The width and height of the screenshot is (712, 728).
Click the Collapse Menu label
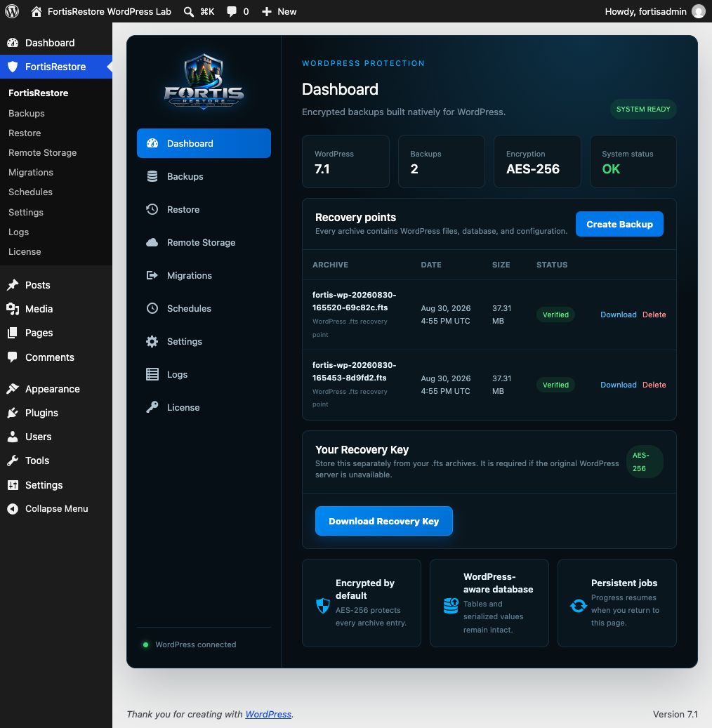click(57, 508)
